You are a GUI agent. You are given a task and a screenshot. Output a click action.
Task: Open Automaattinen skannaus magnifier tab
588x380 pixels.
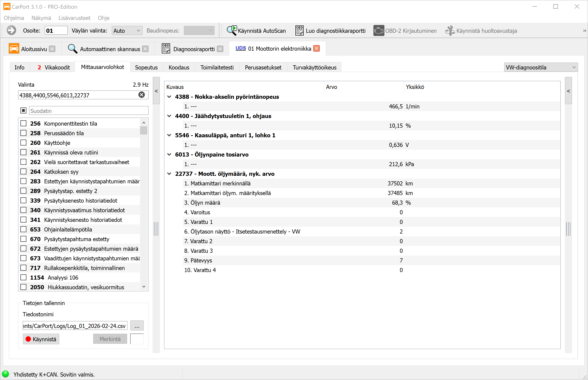pyautogui.click(x=72, y=49)
